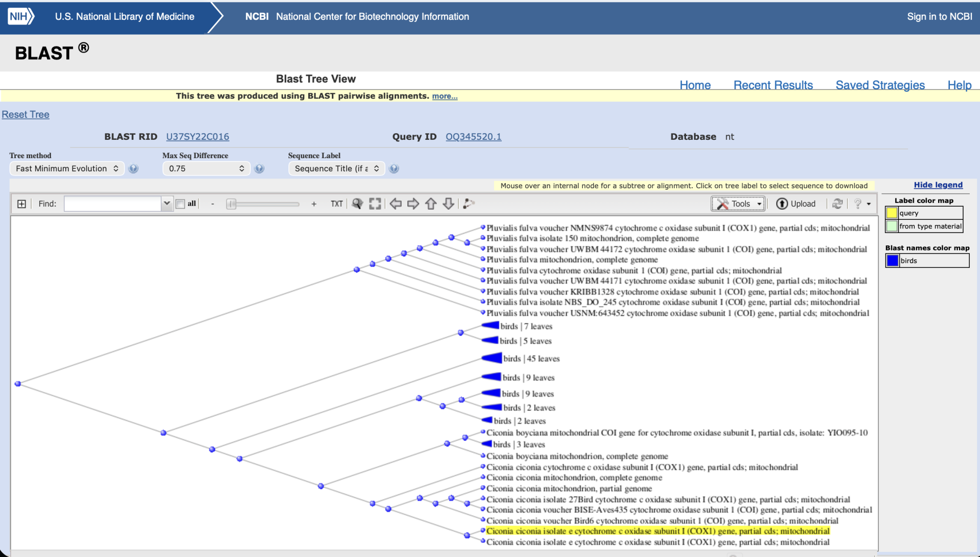Open the Sequence Label dropdown
Screen dimensions: 980x557
(336, 169)
